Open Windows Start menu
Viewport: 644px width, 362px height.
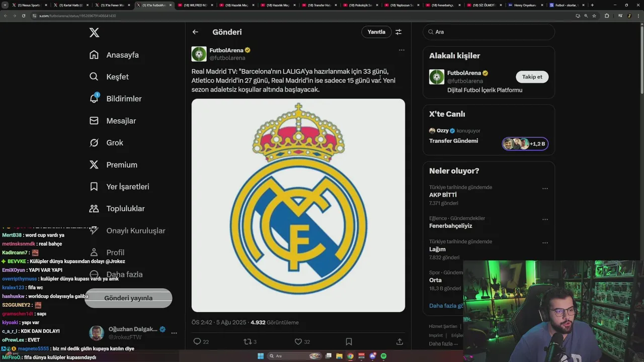(x=261, y=356)
